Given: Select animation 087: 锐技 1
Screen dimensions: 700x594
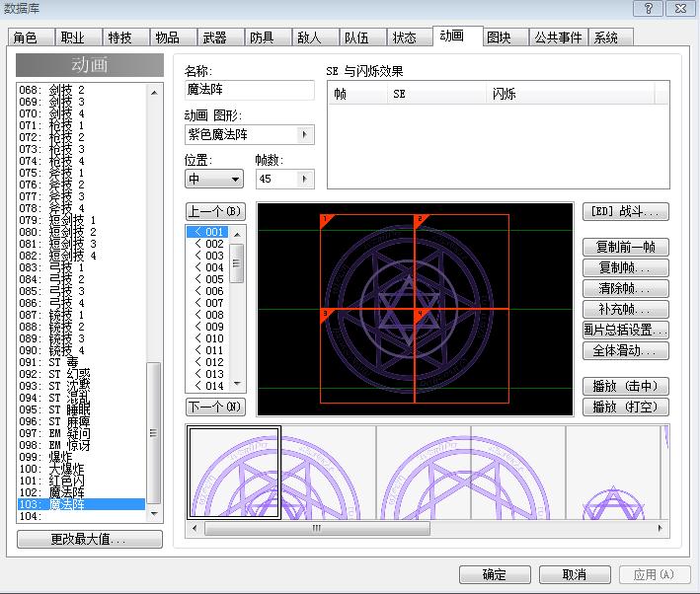Looking at the screenshot, I should (x=81, y=315).
